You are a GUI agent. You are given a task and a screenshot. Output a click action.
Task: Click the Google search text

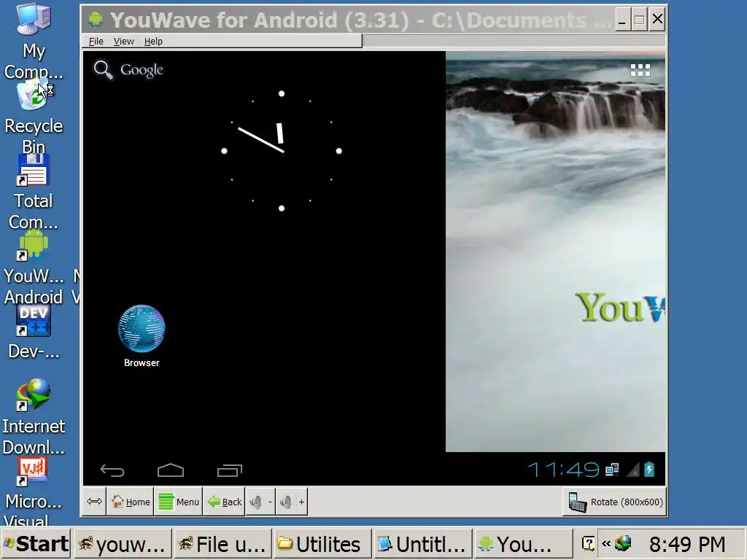(142, 70)
